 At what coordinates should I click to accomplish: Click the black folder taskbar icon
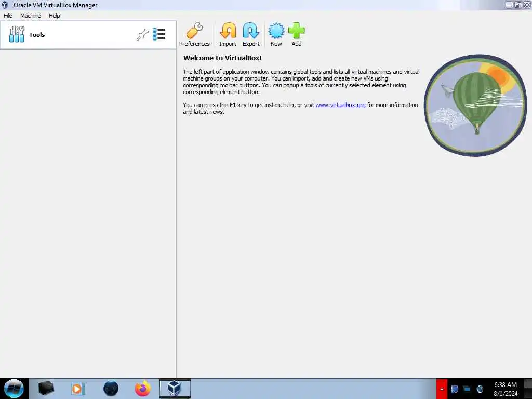click(x=46, y=389)
